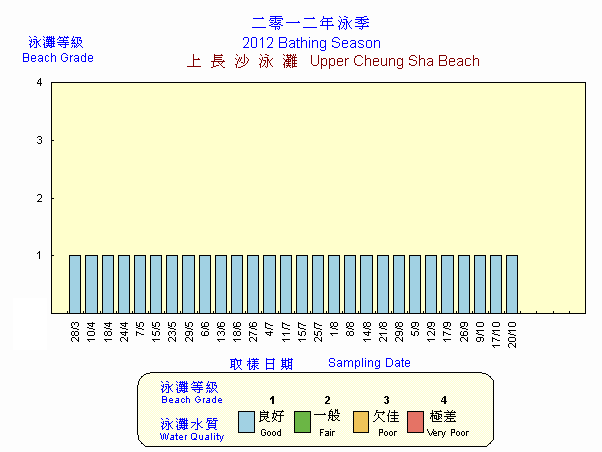
Task: Click the Chinese beach name 上長沙泳灘
Action: tap(242, 61)
